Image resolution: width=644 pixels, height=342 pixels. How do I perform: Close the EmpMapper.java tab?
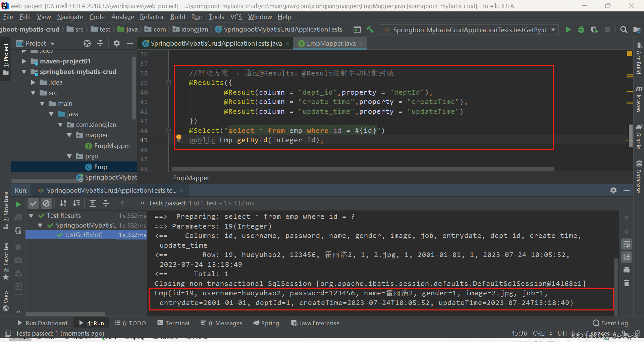[x=361, y=44]
